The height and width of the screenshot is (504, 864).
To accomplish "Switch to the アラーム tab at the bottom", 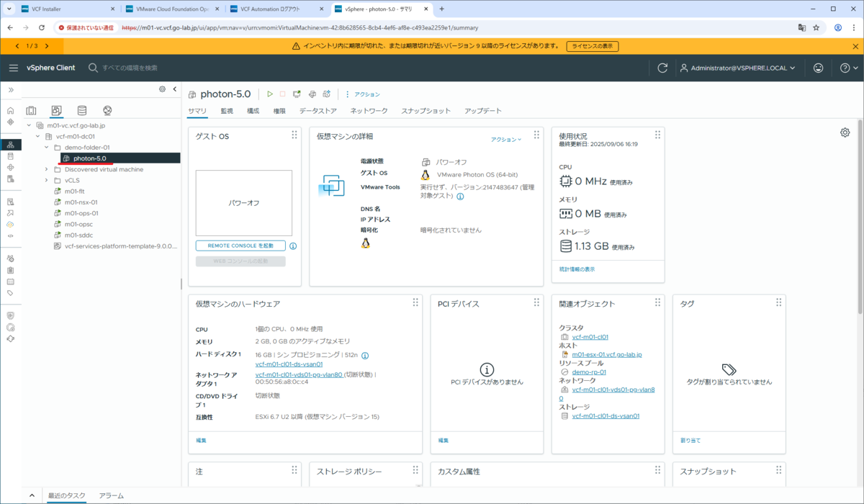I will click(111, 495).
